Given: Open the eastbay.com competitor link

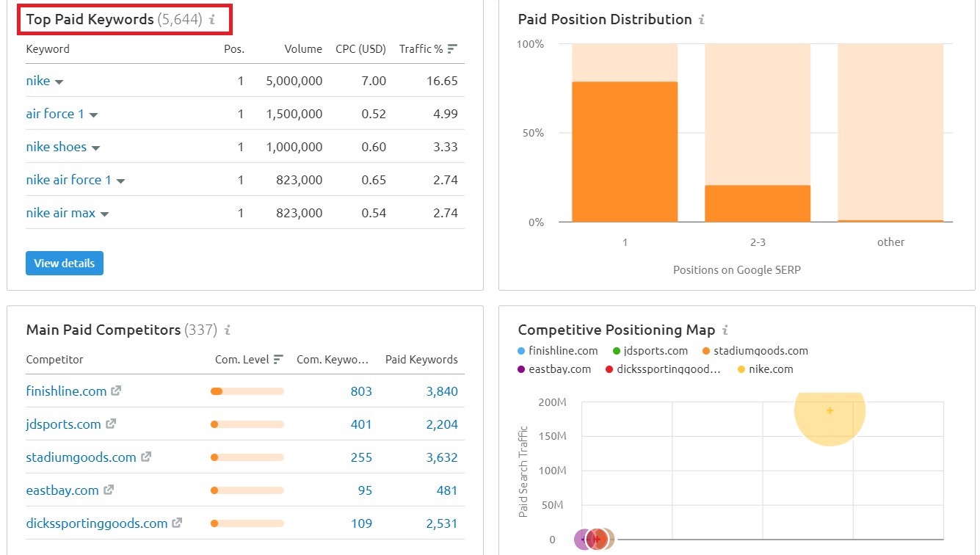Looking at the screenshot, I should coord(62,490).
